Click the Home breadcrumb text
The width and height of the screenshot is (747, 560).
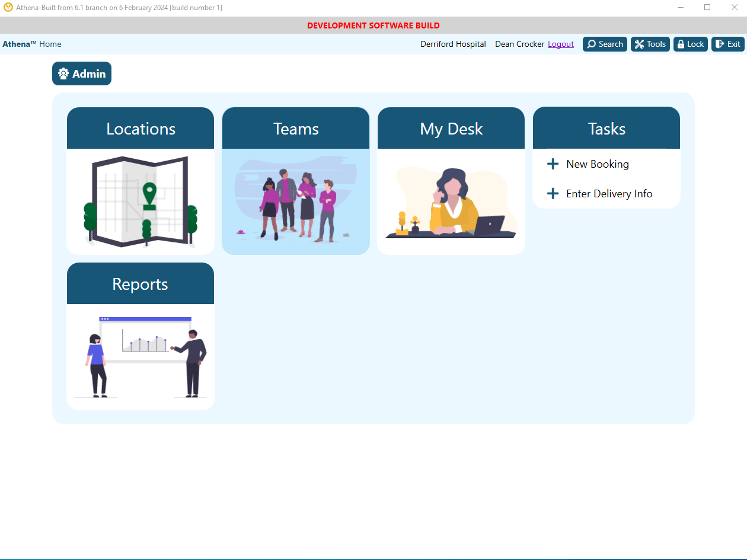(50, 44)
